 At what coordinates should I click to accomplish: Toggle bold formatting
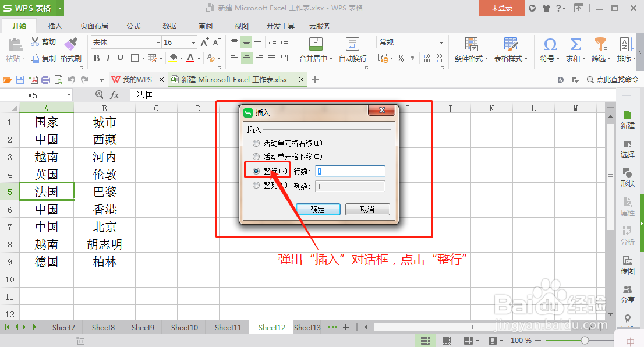pyautogui.click(x=97, y=58)
